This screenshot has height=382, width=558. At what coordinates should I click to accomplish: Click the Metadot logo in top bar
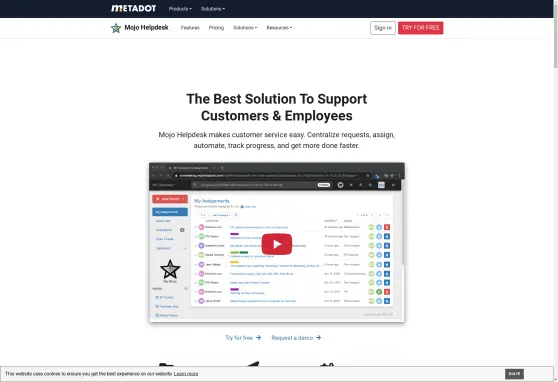(x=133, y=9)
